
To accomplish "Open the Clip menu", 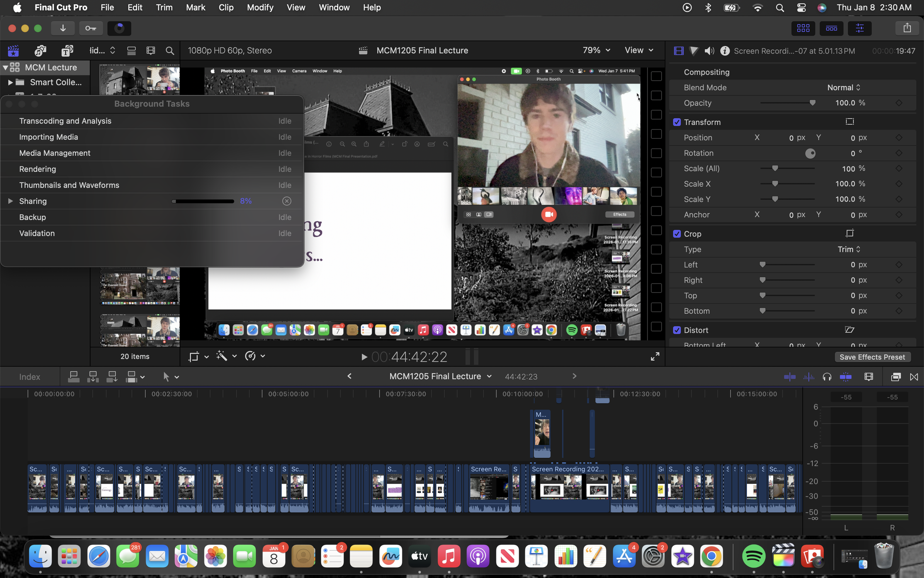I will coord(226,7).
